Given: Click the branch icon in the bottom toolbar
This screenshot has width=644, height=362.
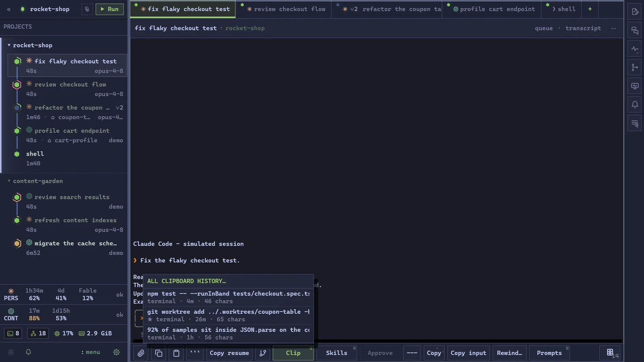Looking at the screenshot, I should 263,353.
